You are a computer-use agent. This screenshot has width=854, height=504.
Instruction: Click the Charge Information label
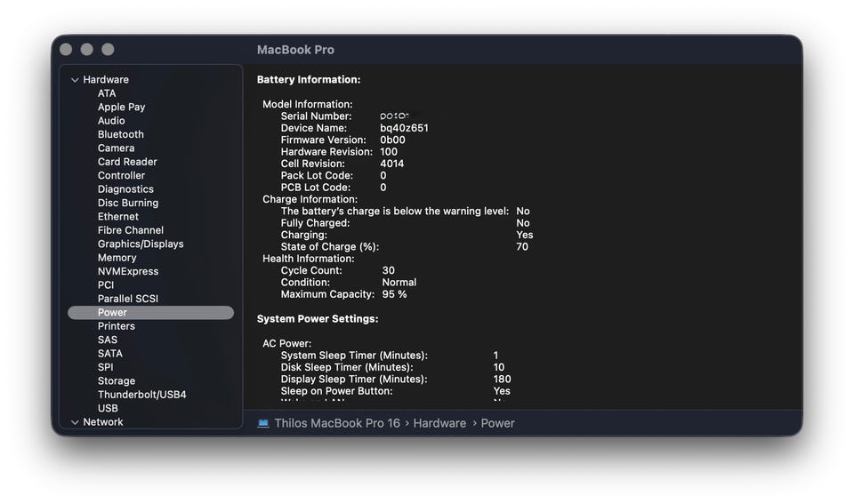(x=310, y=200)
